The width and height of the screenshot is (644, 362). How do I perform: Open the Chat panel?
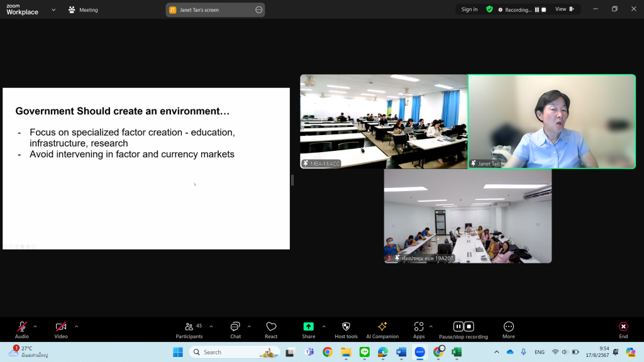[235, 327]
